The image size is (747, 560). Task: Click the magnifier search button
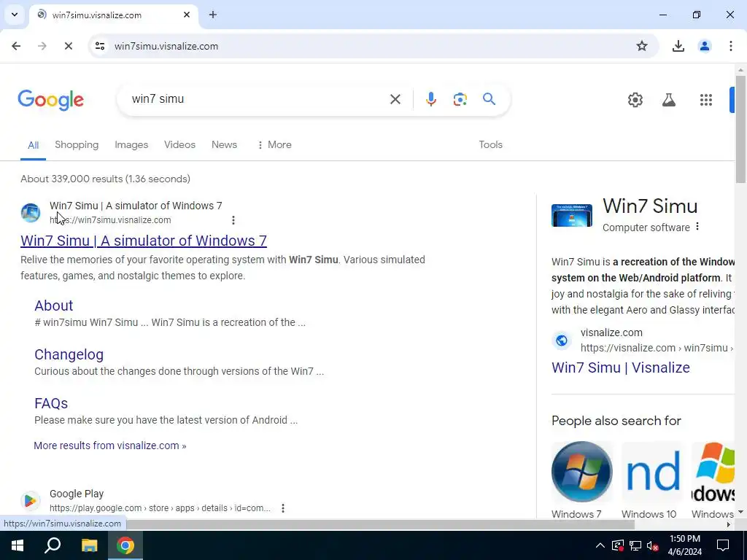coord(489,99)
